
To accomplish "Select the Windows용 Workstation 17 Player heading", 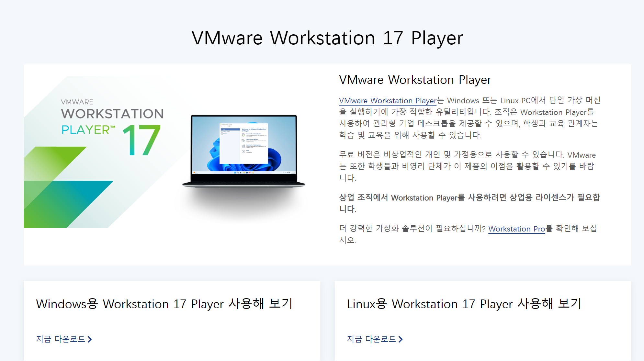I will (164, 304).
